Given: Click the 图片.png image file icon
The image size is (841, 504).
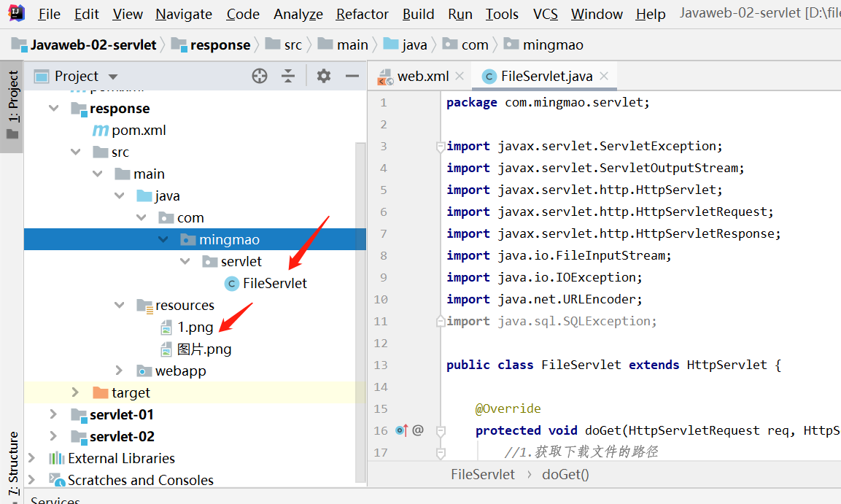Looking at the screenshot, I should pyautogui.click(x=166, y=349).
